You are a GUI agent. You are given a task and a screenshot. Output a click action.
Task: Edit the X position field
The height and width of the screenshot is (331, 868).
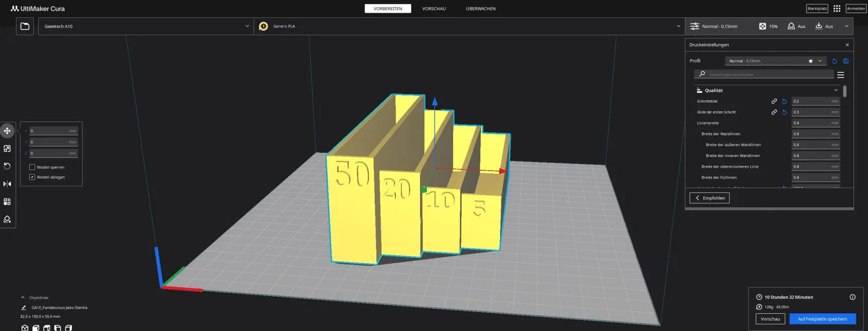pyautogui.click(x=54, y=131)
